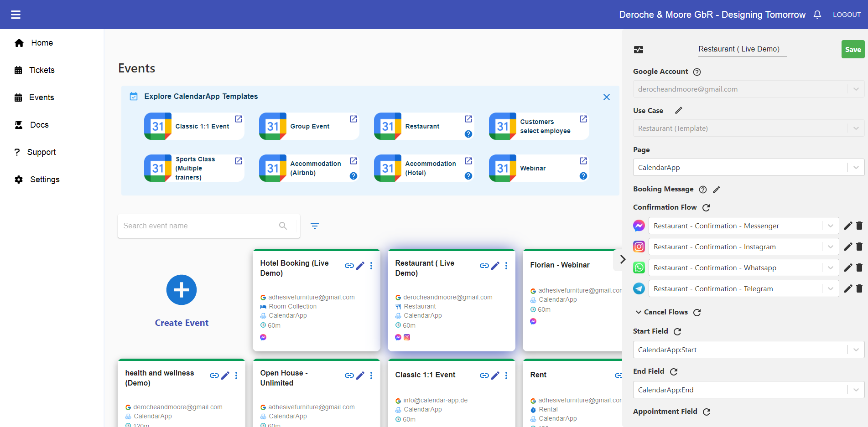The height and width of the screenshot is (427, 868).
Task: Click the Create Event plus button
Action: pos(182,290)
